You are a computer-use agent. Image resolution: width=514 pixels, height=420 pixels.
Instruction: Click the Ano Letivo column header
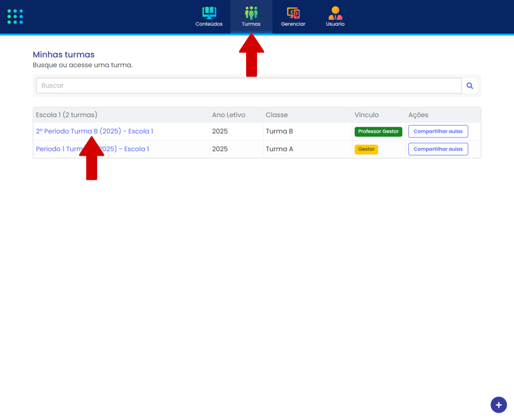(228, 115)
